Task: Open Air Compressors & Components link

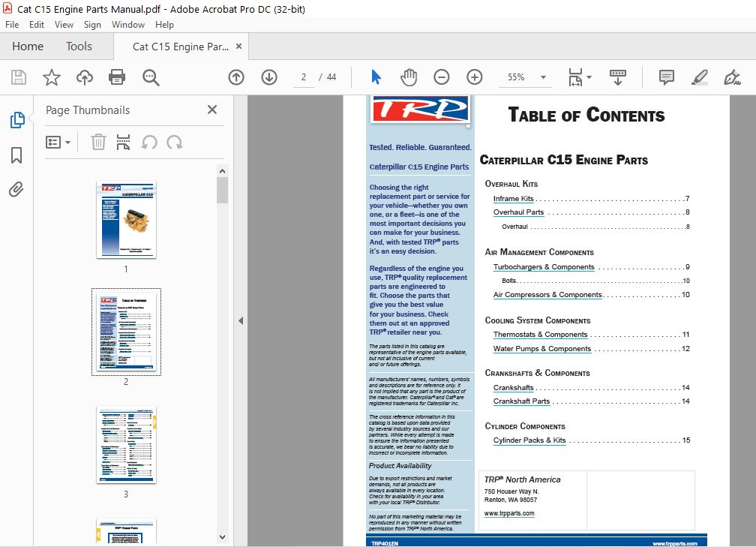Action: (x=547, y=295)
